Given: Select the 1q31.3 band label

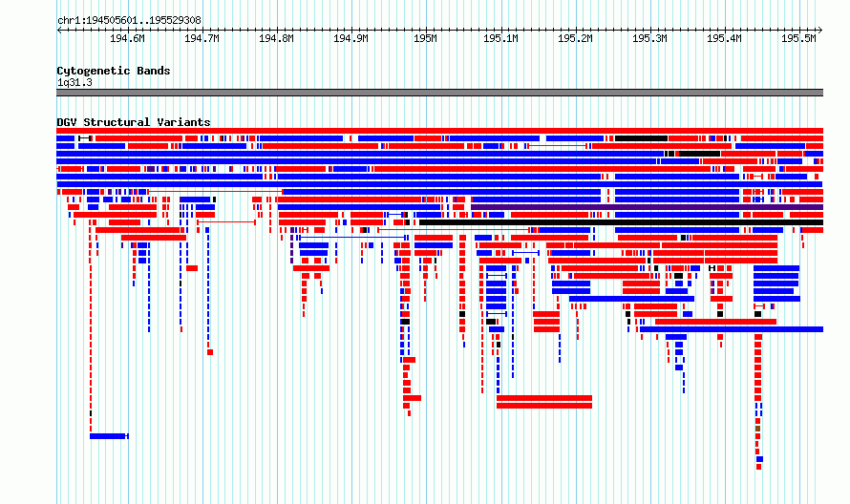Looking at the screenshot, I should click(x=74, y=82).
